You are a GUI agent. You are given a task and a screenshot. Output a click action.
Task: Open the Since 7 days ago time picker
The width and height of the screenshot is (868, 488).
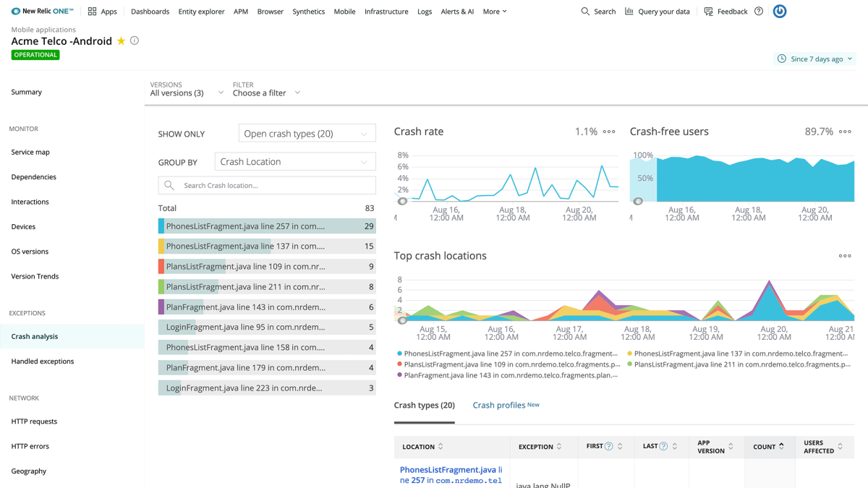pos(815,59)
